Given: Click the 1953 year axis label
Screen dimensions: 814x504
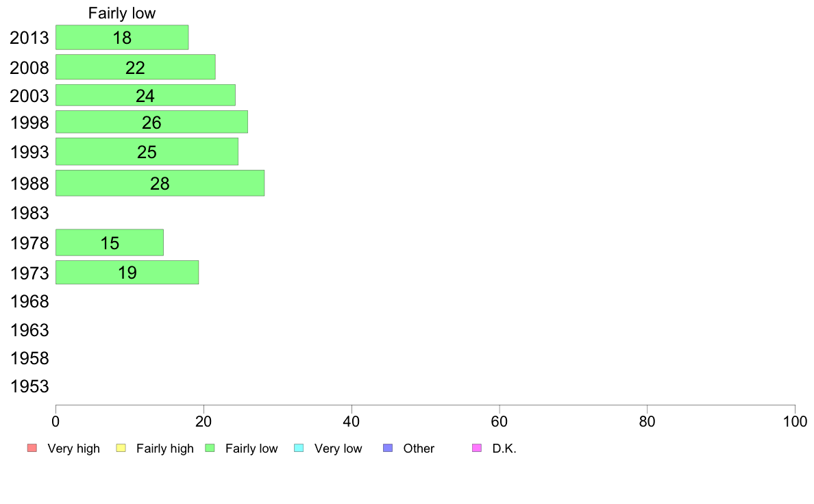Looking at the screenshot, I should [x=29, y=386].
